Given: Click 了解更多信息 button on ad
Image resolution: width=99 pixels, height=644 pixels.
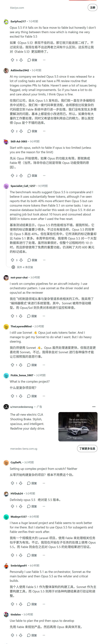Looking at the screenshot, I should [87, 448].
